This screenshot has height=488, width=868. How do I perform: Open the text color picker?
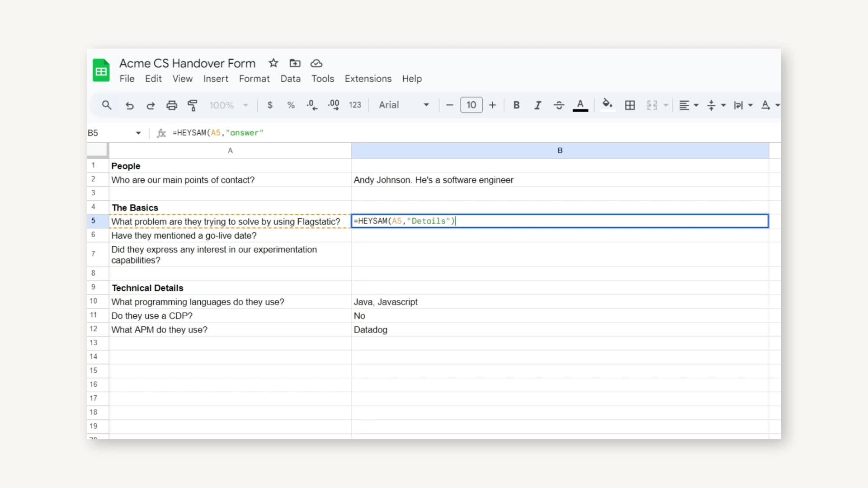click(x=580, y=105)
